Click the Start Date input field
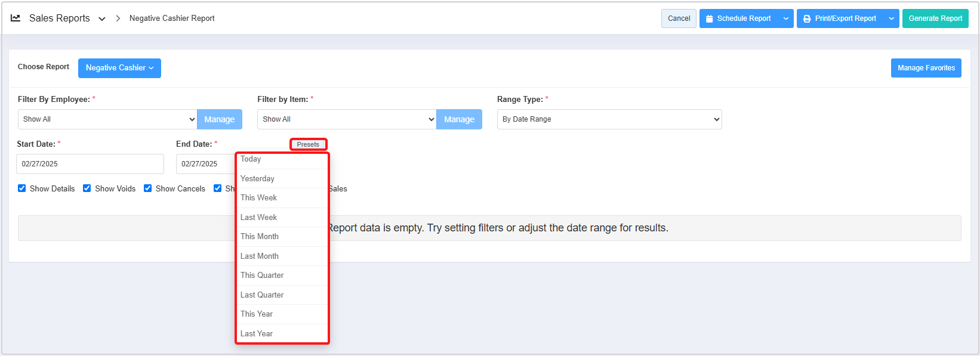Viewport: 980px width, 356px height. (90, 164)
